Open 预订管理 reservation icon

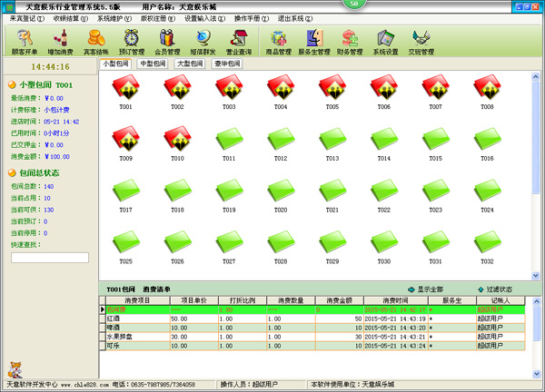tap(132, 41)
